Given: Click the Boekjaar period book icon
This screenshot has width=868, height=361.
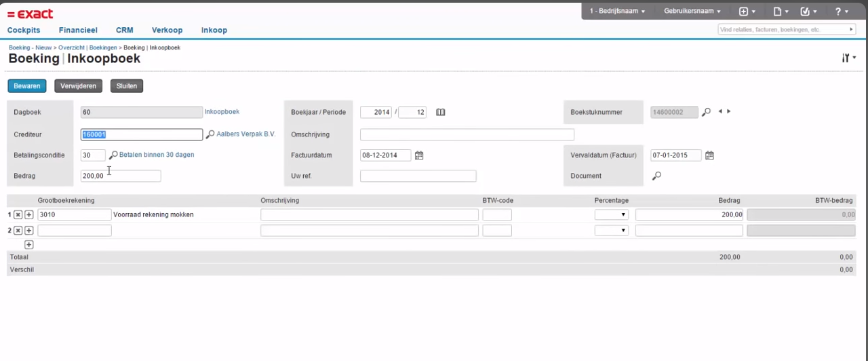Looking at the screenshot, I should [x=441, y=113].
